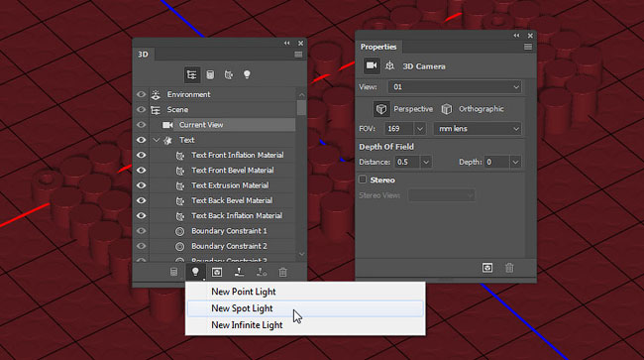644x360 pixels.
Task: Add new light to scene bulb icon
Action: point(195,272)
